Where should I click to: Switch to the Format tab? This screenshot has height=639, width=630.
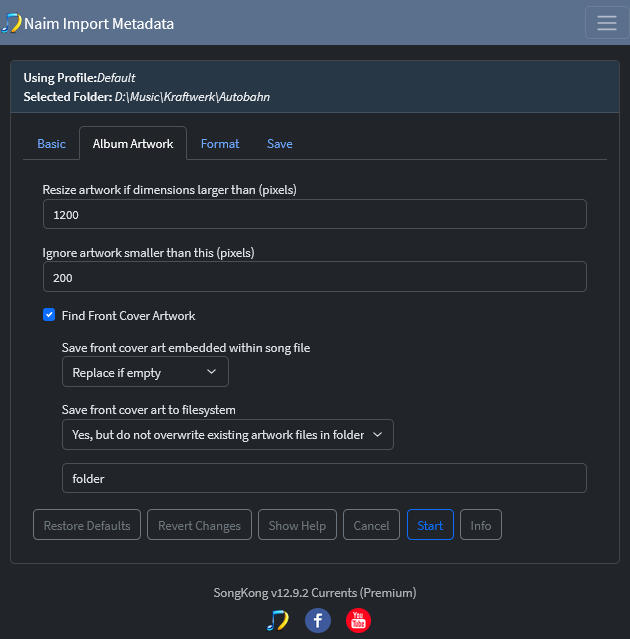click(220, 143)
